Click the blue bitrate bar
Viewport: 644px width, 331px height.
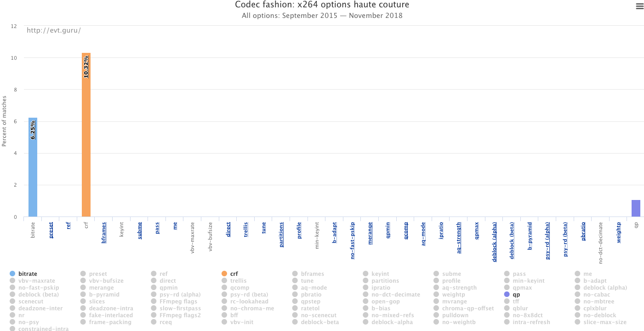click(x=33, y=170)
